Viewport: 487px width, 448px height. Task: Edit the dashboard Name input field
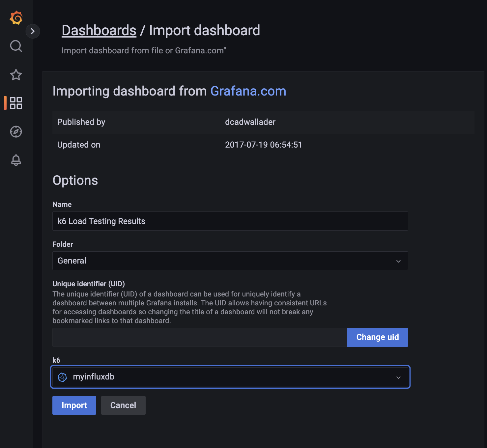(230, 221)
